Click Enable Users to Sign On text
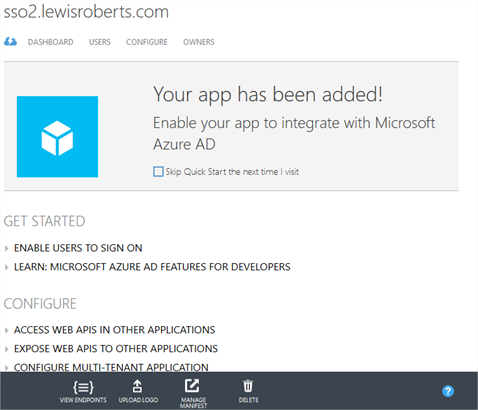This screenshot has height=410, width=478. pos(78,248)
